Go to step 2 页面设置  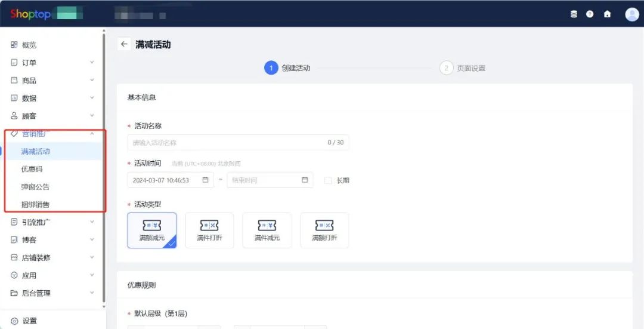click(463, 68)
